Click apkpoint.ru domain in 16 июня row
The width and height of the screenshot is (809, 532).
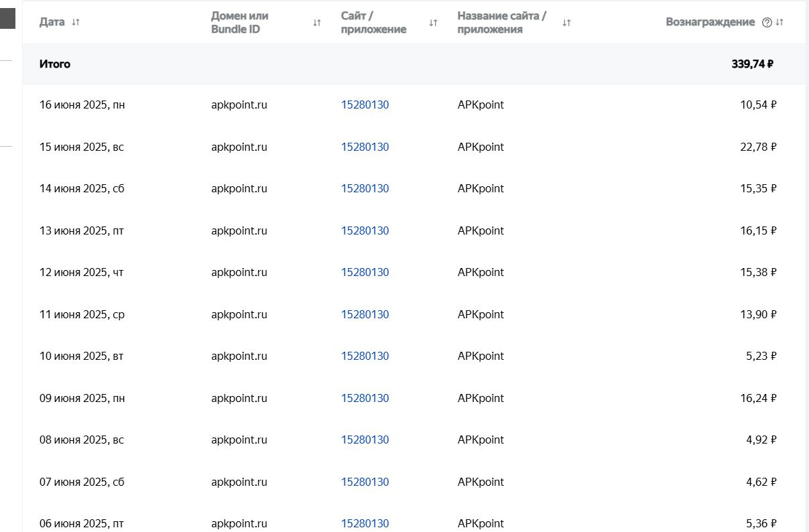239,105
